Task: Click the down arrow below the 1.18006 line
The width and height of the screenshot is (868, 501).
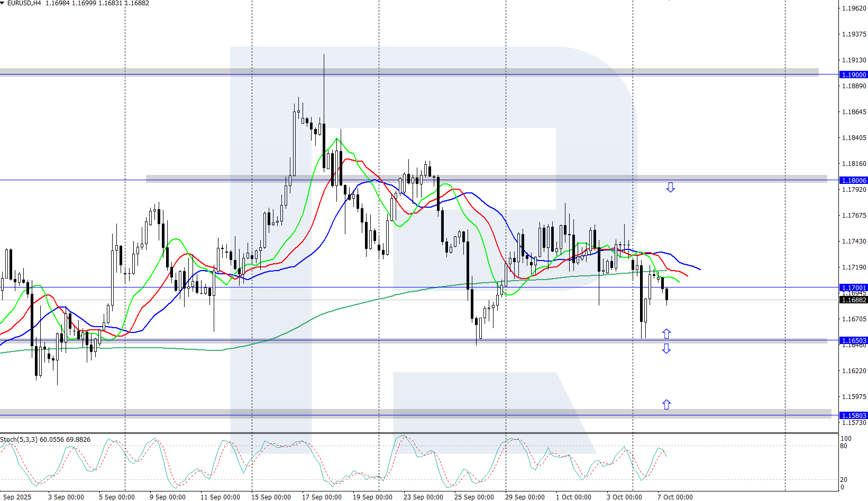Action: 670,188
